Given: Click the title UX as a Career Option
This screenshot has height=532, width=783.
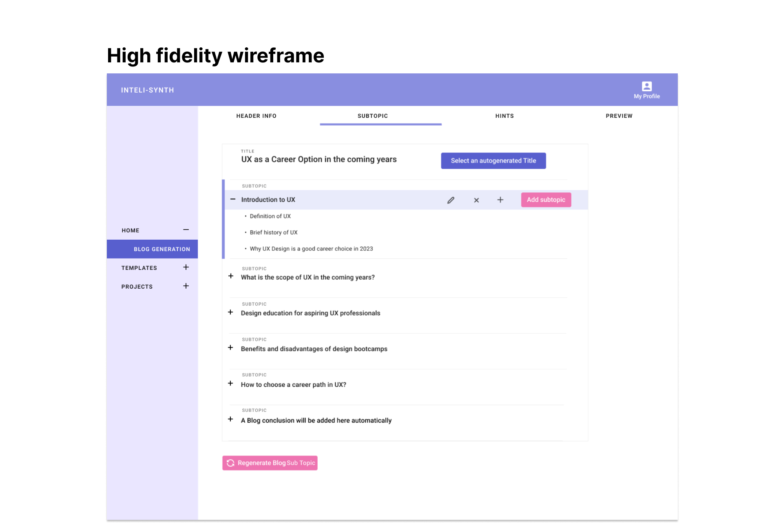Looking at the screenshot, I should pyautogui.click(x=319, y=159).
